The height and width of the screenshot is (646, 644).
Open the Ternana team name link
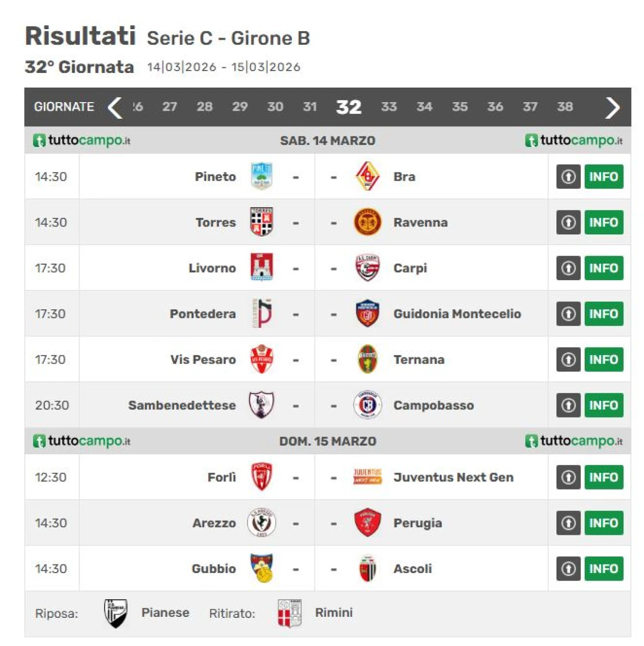419,360
